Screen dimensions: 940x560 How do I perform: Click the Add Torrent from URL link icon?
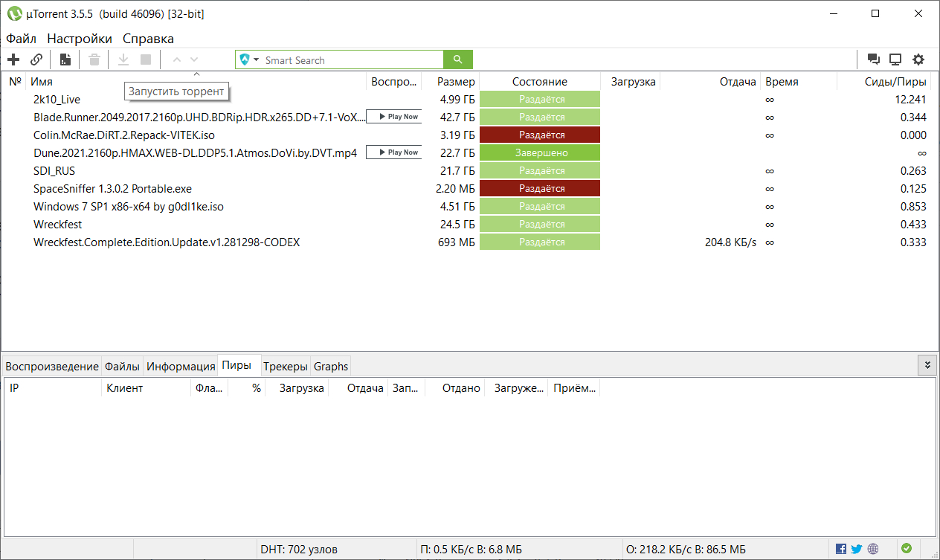36,59
